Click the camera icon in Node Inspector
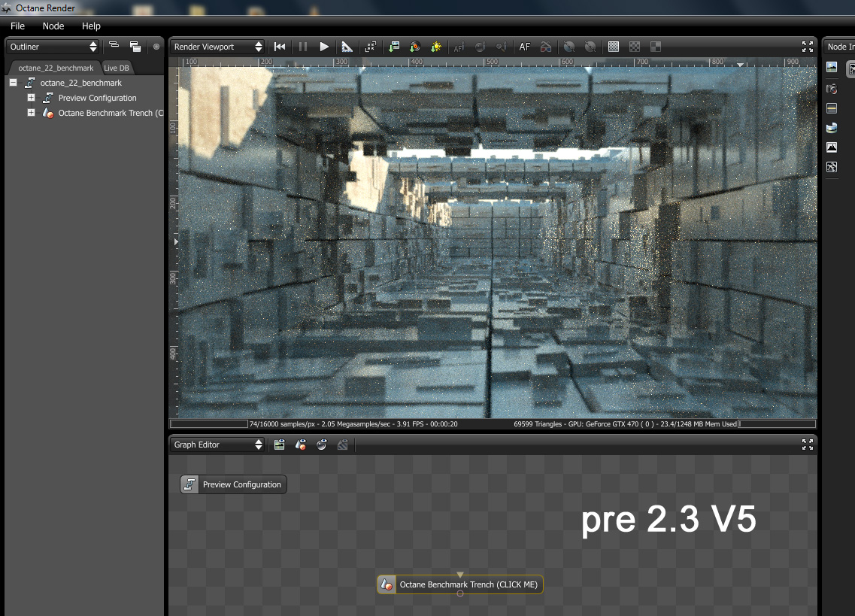Image resolution: width=855 pixels, height=616 pixels. point(832,89)
